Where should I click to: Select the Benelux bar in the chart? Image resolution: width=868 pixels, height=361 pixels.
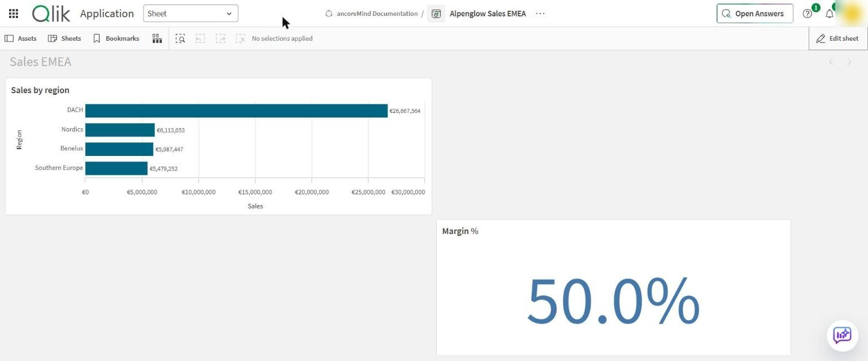[x=119, y=149]
